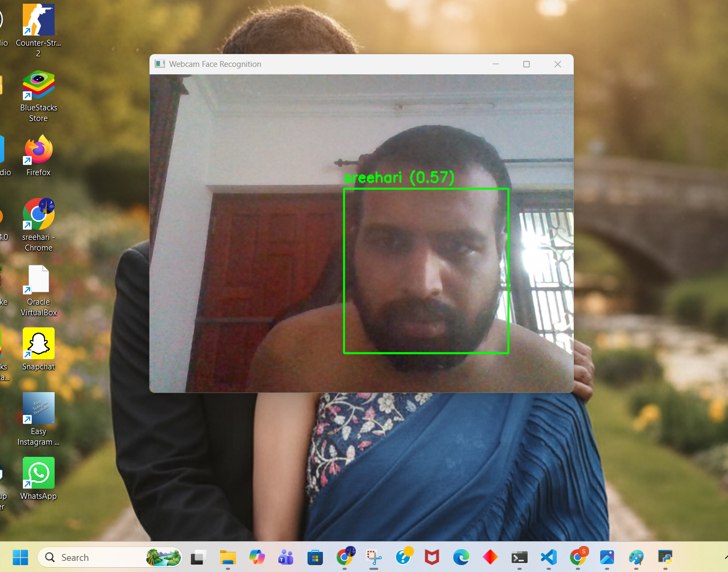The width and height of the screenshot is (728, 572).
Task: Open the sreehari Chrome shortcut
Action: coord(38,214)
